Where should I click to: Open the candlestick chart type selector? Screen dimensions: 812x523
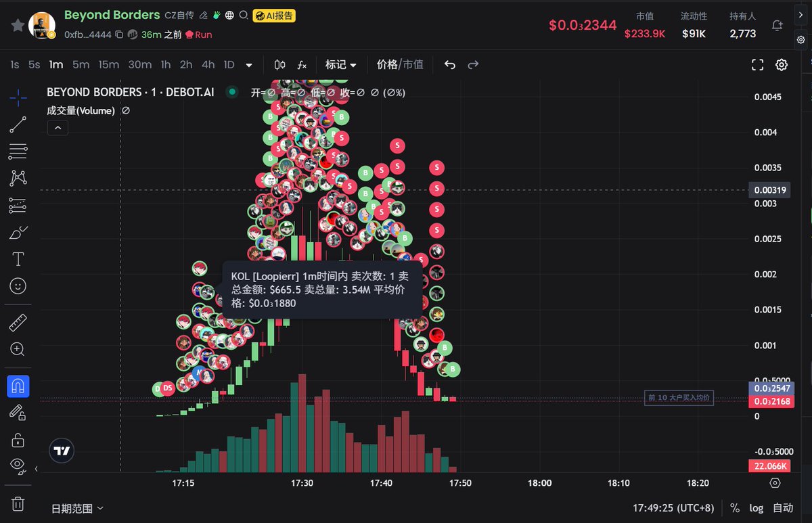pos(279,65)
